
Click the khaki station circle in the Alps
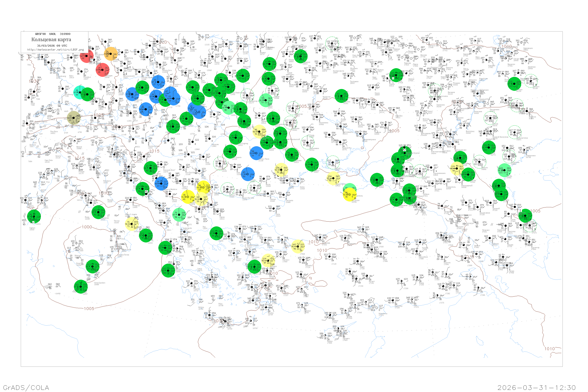pyautogui.click(x=74, y=118)
